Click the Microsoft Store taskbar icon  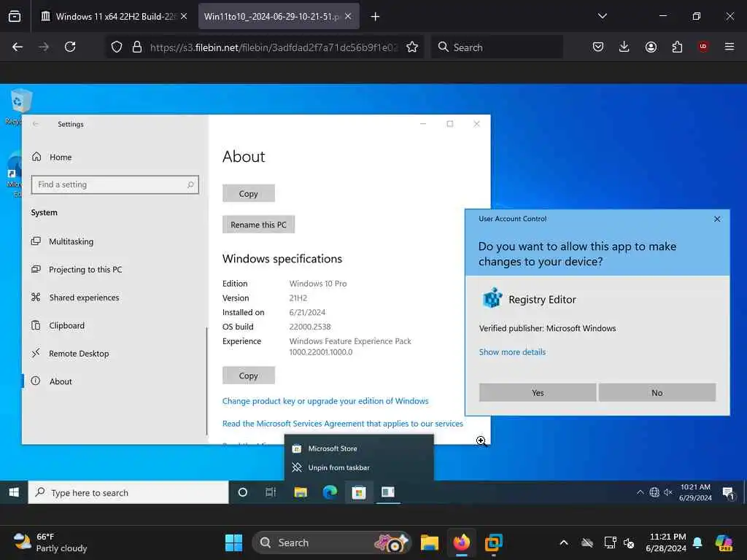359,492
